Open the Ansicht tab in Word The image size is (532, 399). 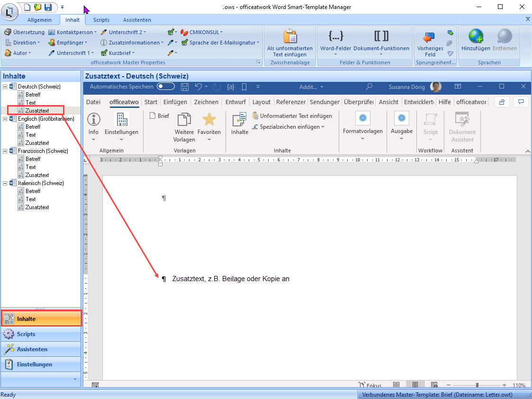[x=388, y=102]
